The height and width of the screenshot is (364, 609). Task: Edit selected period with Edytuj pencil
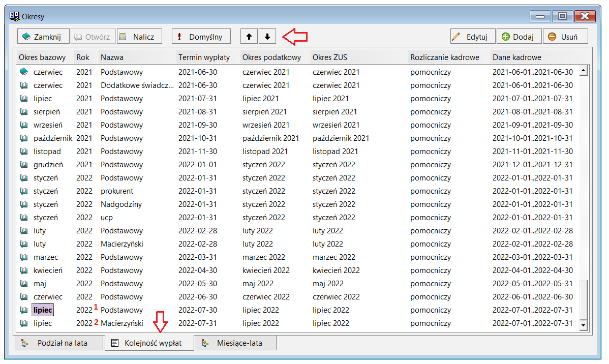click(473, 37)
